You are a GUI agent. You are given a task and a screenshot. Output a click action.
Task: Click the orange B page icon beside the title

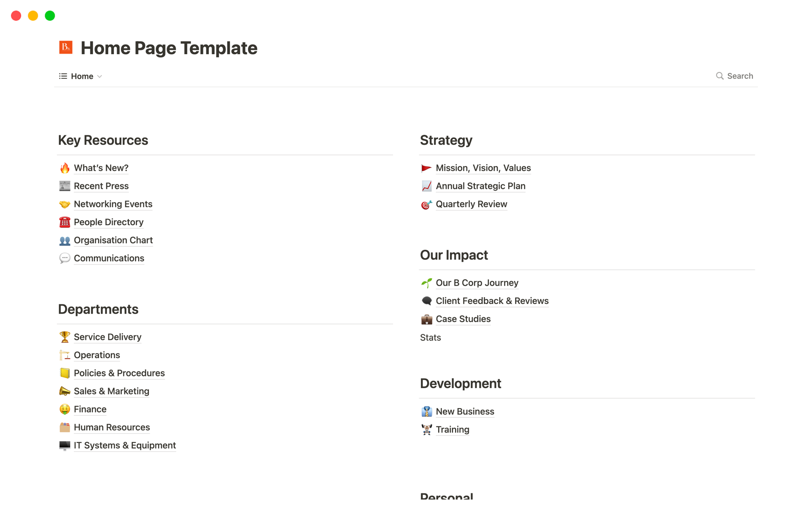(66, 47)
